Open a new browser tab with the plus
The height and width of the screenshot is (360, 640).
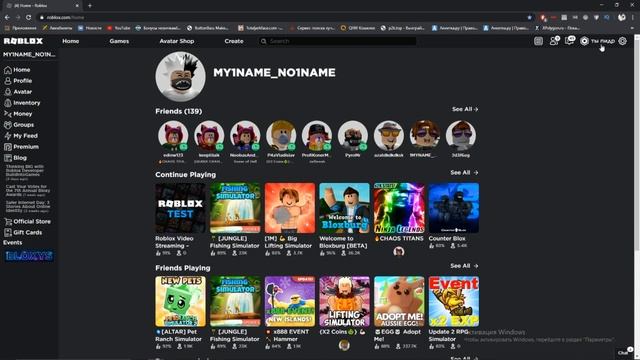[90, 5]
